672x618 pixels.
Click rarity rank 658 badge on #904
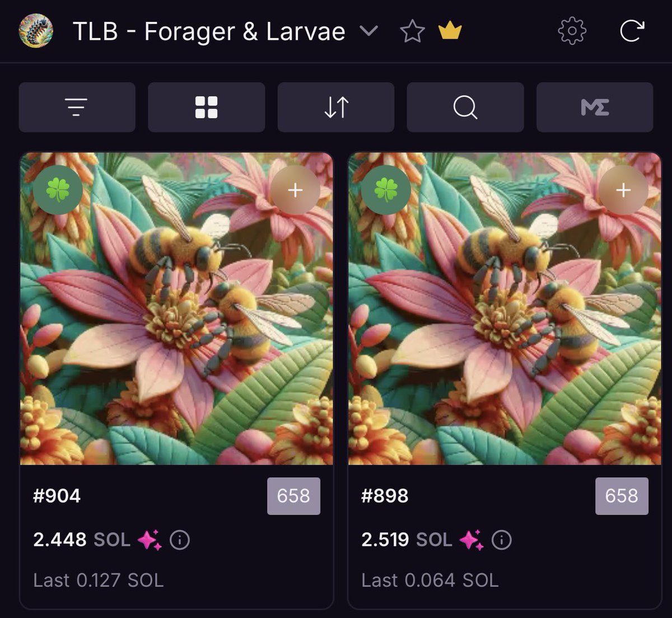[x=294, y=496]
